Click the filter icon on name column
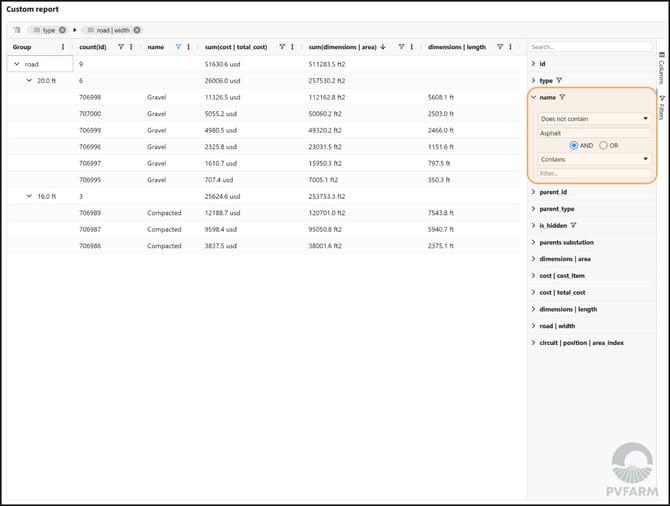Viewport: 670px width, 506px height. coord(178,47)
